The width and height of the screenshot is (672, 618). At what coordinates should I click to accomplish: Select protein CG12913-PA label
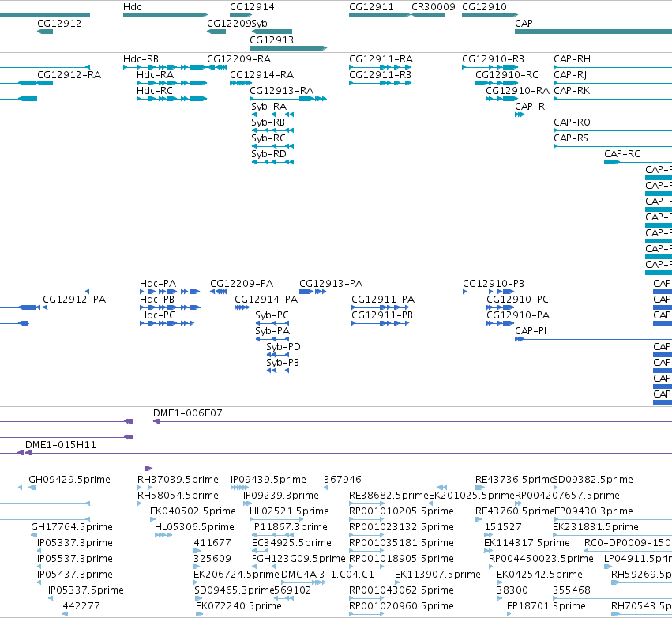pos(331,284)
